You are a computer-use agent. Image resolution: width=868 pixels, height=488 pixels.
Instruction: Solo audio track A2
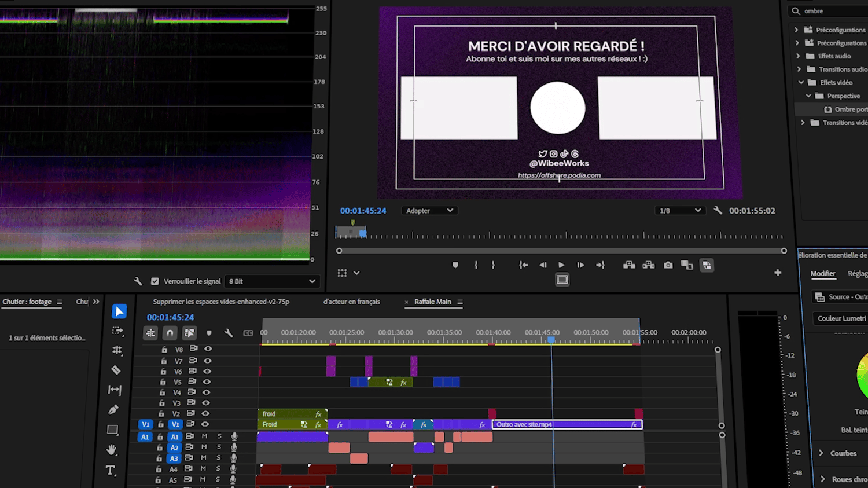click(x=219, y=447)
